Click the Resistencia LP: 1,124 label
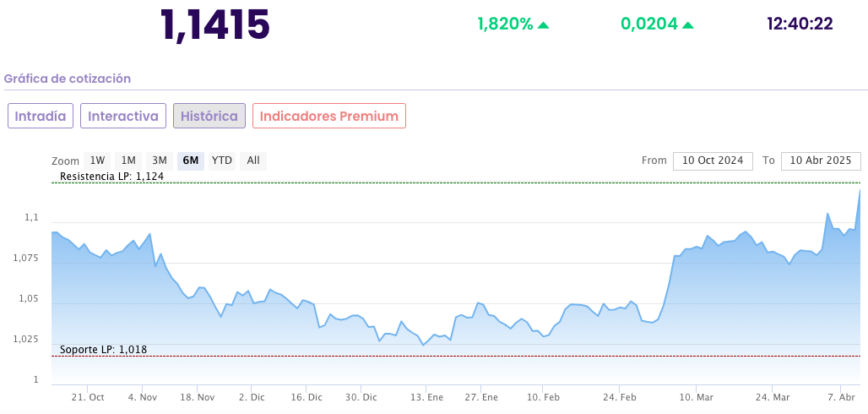Viewport: 868px width, 414px height. point(111,177)
